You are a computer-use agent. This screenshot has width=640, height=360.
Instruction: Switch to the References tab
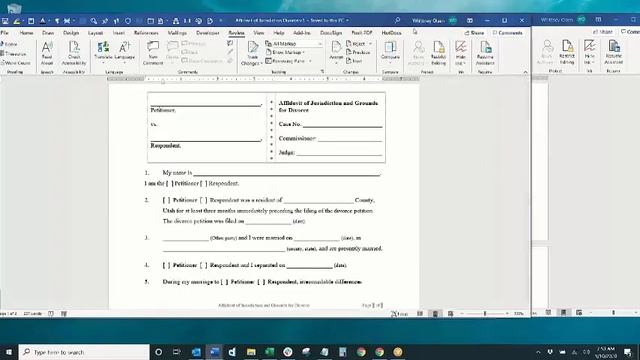click(x=146, y=33)
